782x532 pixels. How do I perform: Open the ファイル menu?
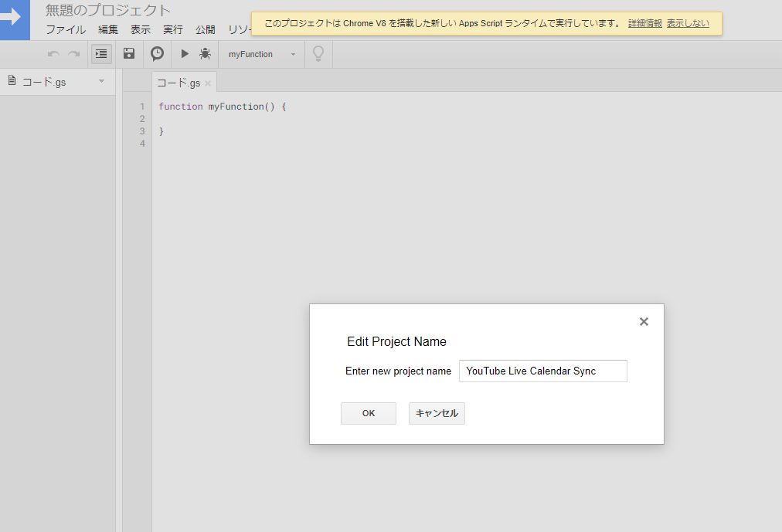click(x=66, y=30)
